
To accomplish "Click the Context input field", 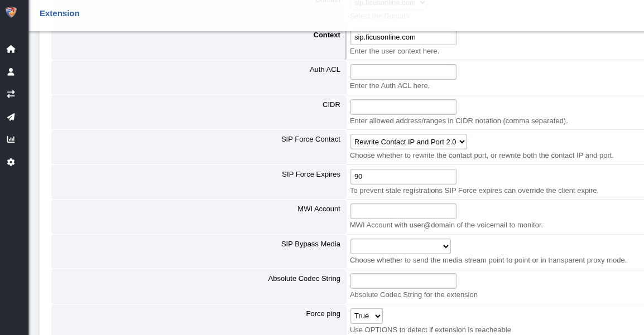I will pyautogui.click(x=403, y=37).
